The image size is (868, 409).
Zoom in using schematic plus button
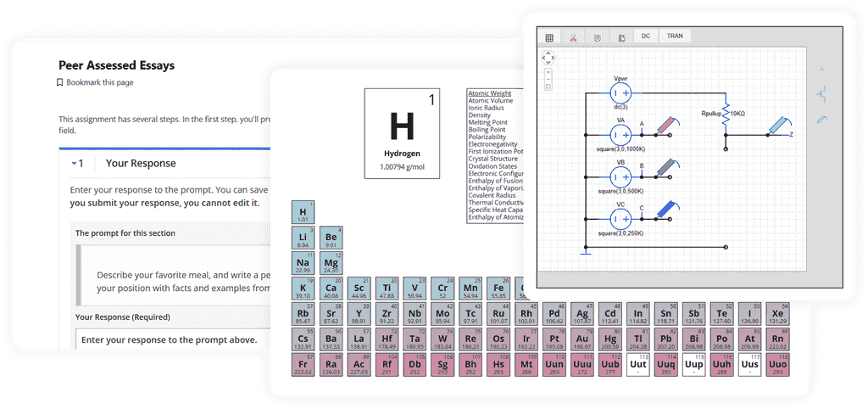(548, 72)
